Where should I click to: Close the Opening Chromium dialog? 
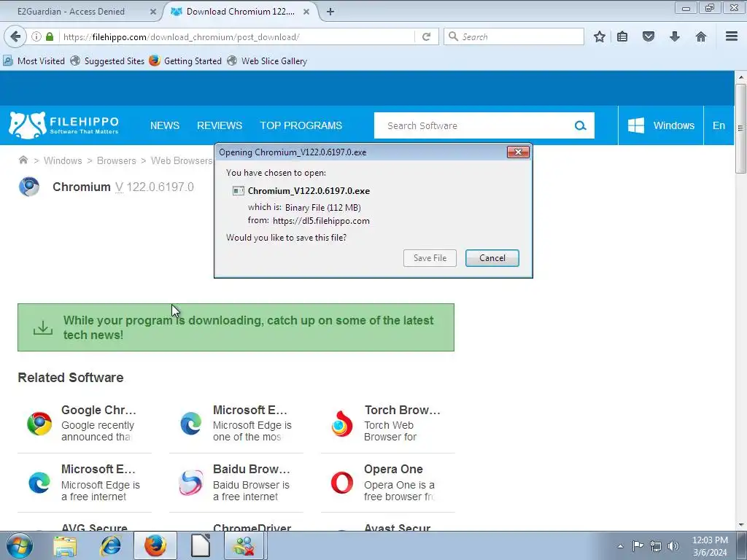coord(518,152)
